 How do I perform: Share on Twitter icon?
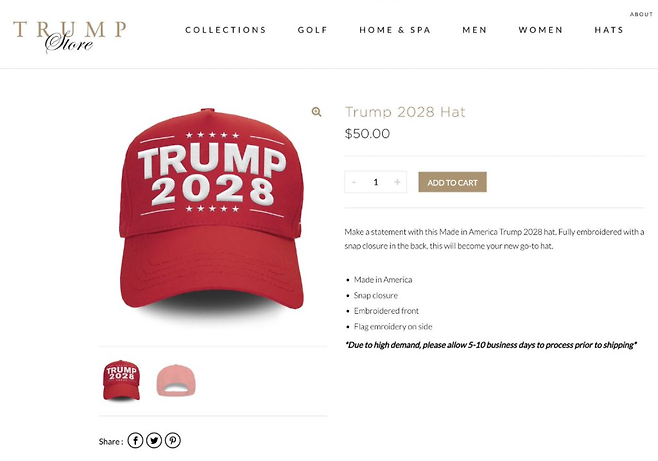[154, 440]
